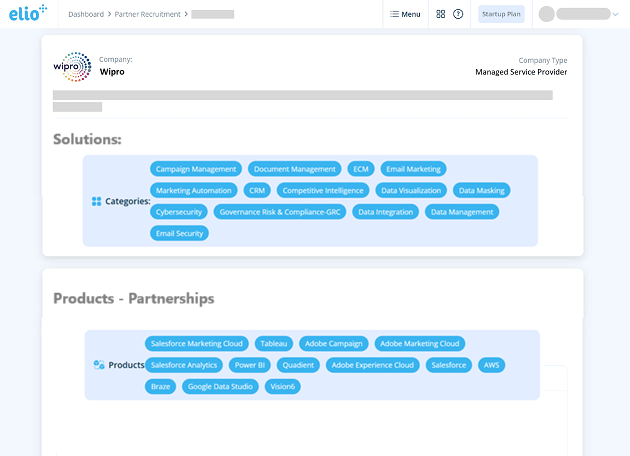Open the apps grid icon
630x456 pixels.
[440, 14]
